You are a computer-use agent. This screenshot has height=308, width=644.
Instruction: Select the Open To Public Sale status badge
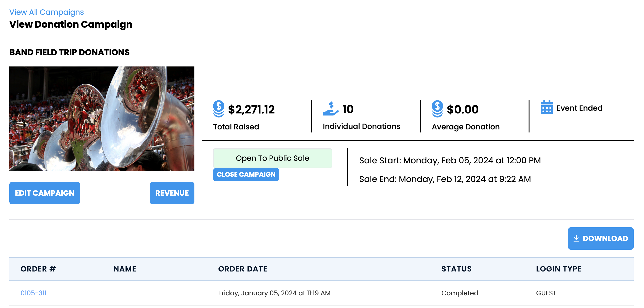click(272, 158)
